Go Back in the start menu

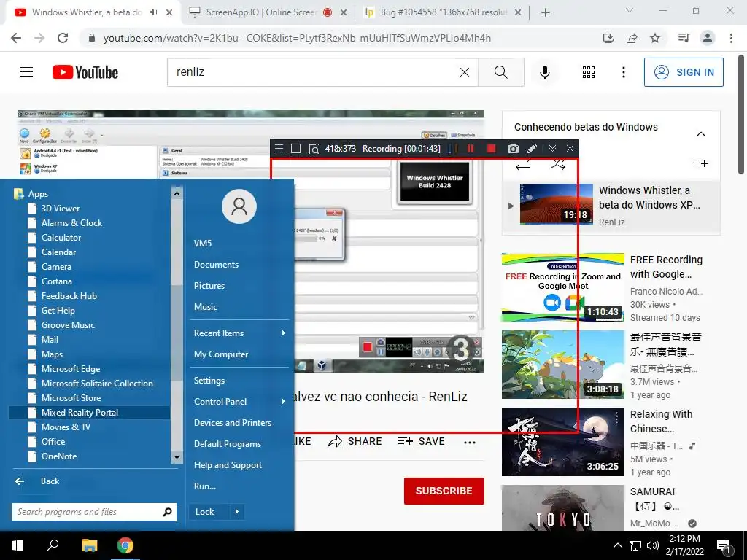click(x=37, y=481)
